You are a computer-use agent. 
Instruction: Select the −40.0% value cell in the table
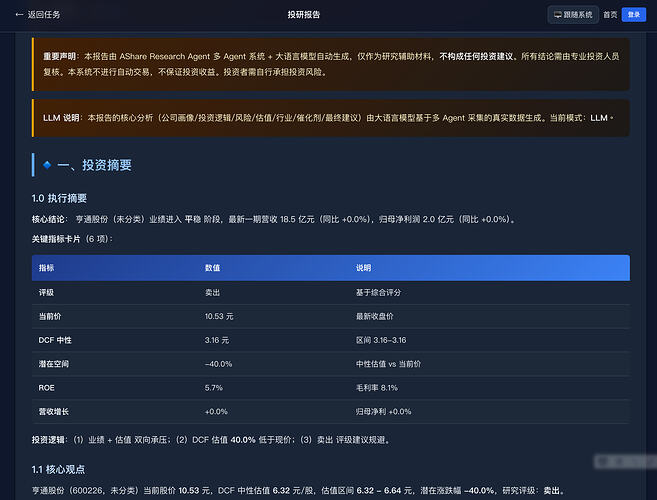(218, 364)
